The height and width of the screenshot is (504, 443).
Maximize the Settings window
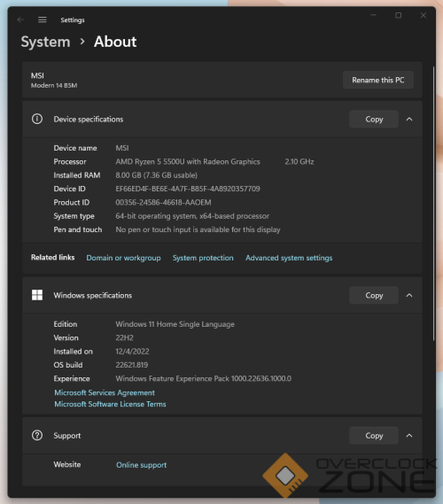point(399,15)
